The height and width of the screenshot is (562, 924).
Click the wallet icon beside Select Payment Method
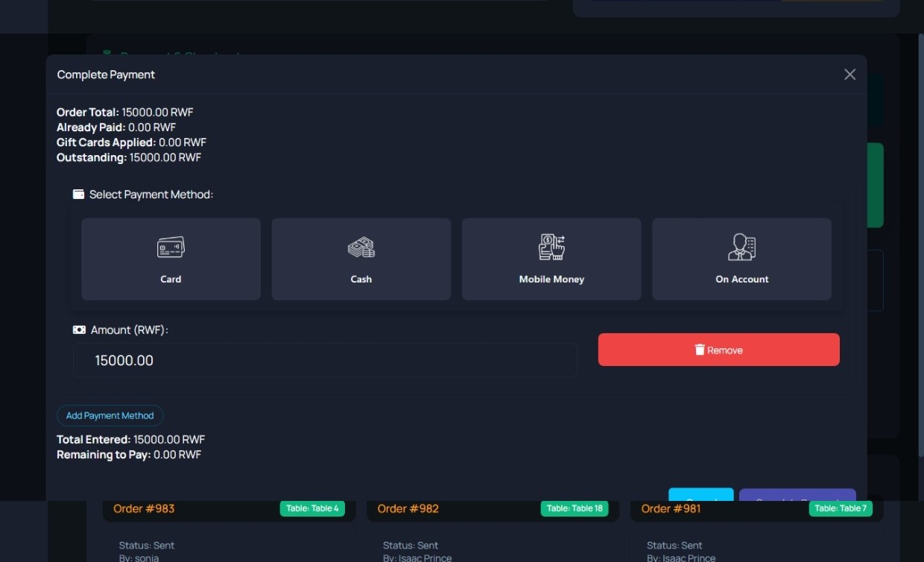pos(78,194)
